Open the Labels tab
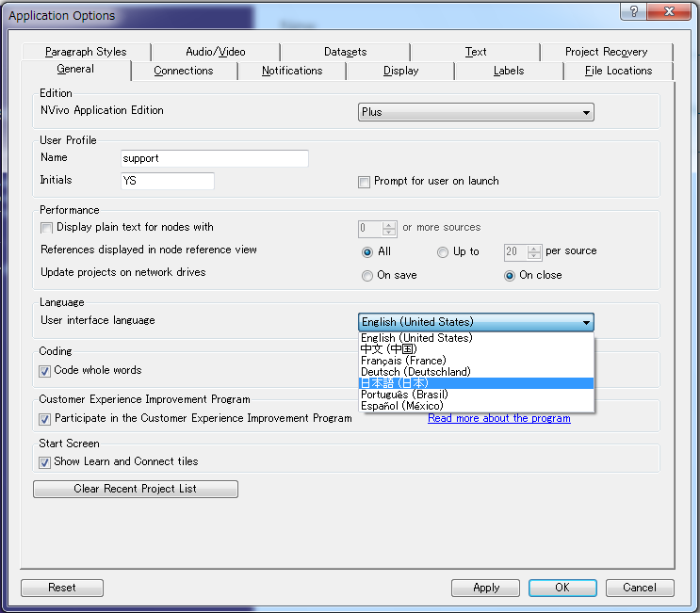 [509, 71]
